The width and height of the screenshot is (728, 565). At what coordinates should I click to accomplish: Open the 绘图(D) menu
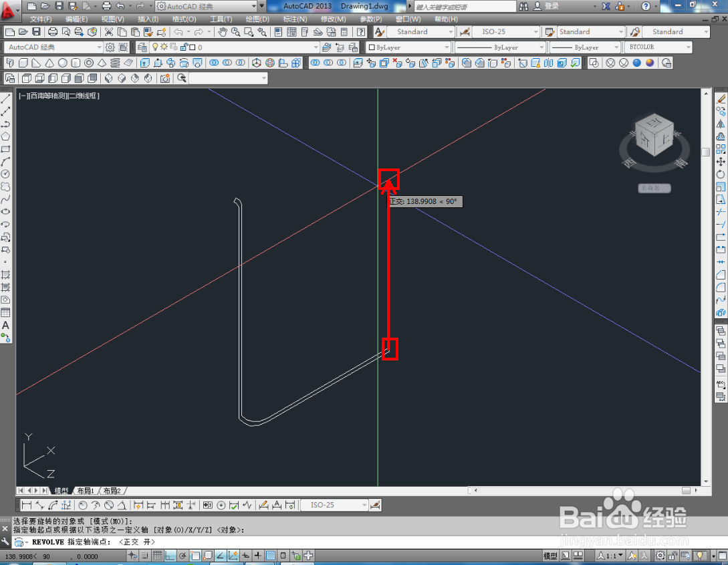(257, 19)
